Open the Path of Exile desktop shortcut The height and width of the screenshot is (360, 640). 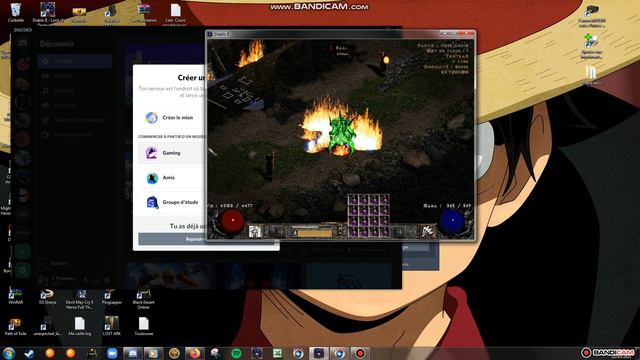(16, 327)
